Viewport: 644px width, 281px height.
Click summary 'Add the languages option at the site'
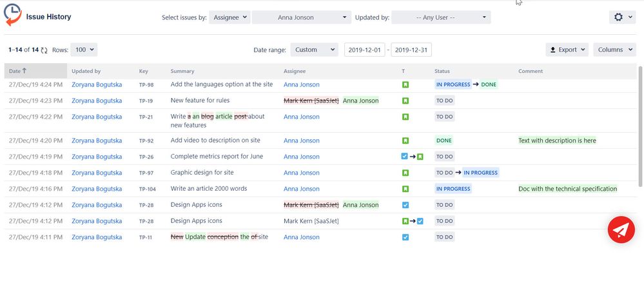221,84
